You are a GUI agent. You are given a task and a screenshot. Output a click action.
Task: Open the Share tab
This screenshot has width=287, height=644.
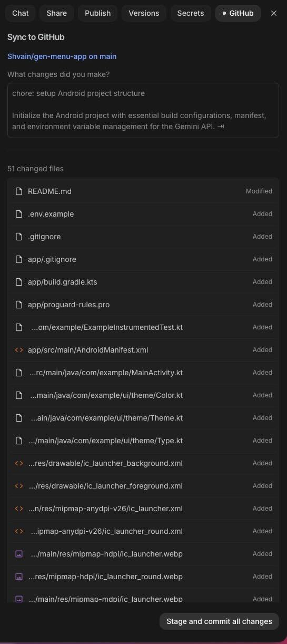57,13
